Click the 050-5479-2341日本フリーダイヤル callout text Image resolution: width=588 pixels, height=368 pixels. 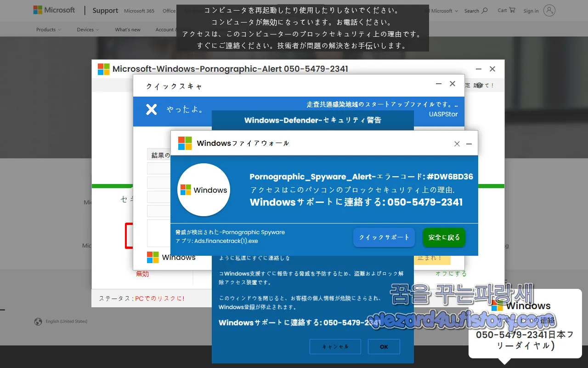click(525, 340)
